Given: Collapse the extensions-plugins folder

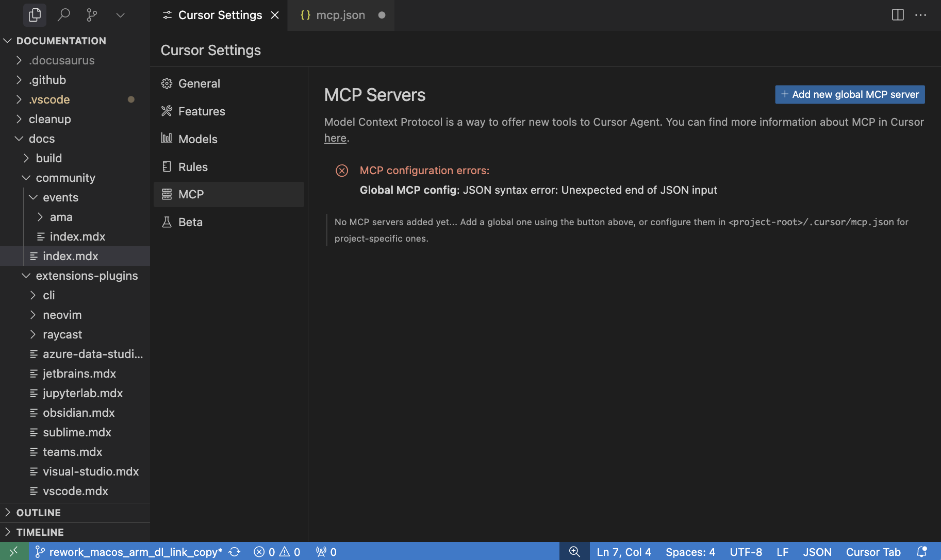Looking at the screenshot, I should tap(75, 276).
